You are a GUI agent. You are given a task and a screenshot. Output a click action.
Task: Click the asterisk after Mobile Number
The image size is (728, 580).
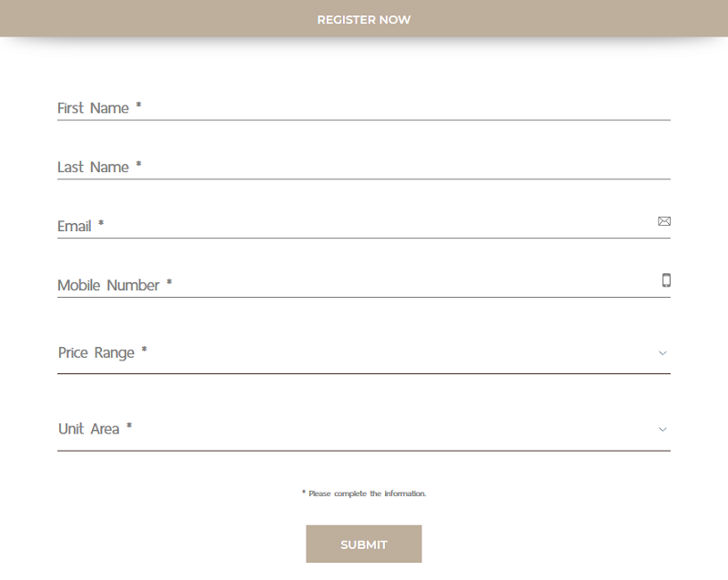tap(169, 282)
